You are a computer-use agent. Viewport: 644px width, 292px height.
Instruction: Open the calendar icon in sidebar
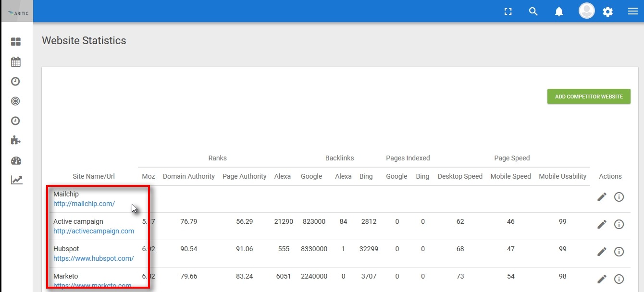click(x=16, y=61)
